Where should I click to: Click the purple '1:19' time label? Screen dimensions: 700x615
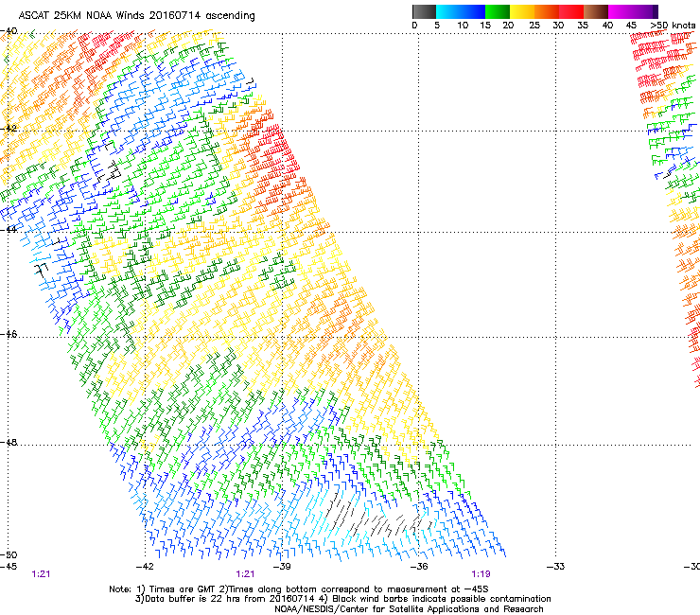tap(481, 574)
